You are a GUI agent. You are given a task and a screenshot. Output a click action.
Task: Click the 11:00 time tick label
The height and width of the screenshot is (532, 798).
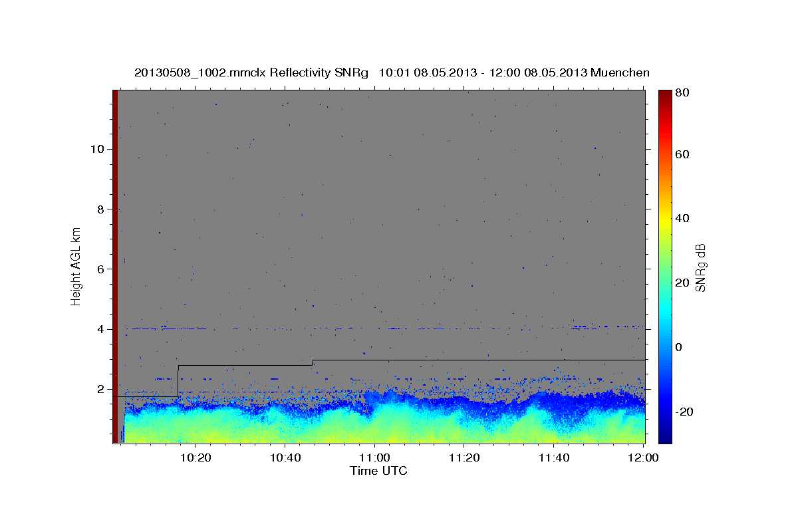coord(374,458)
